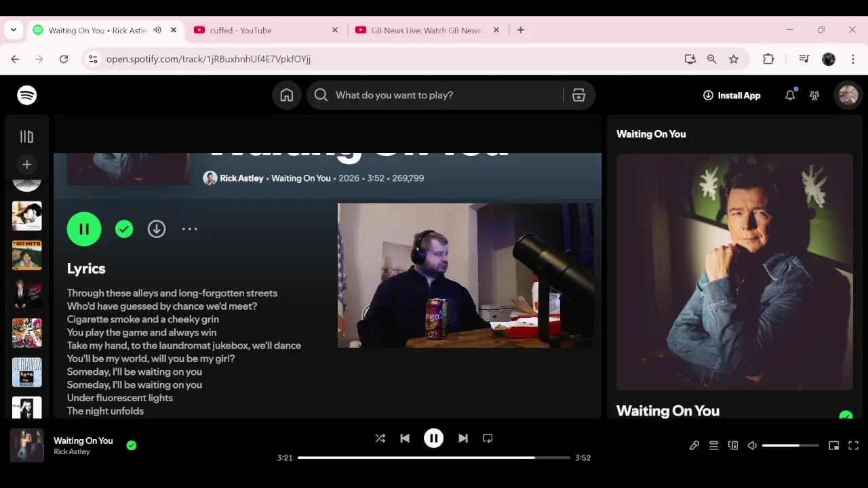Open Rick Astley link in player bar
The width and height of the screenshot is (868, 488).
click(72, 452)
